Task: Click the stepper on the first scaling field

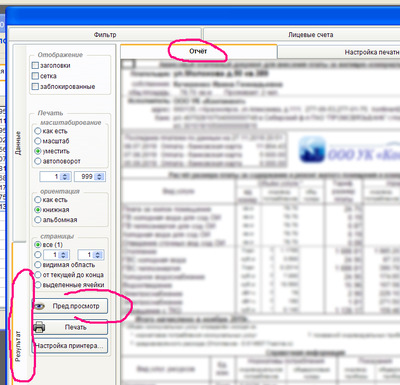Action: click(x=65, y=177)
